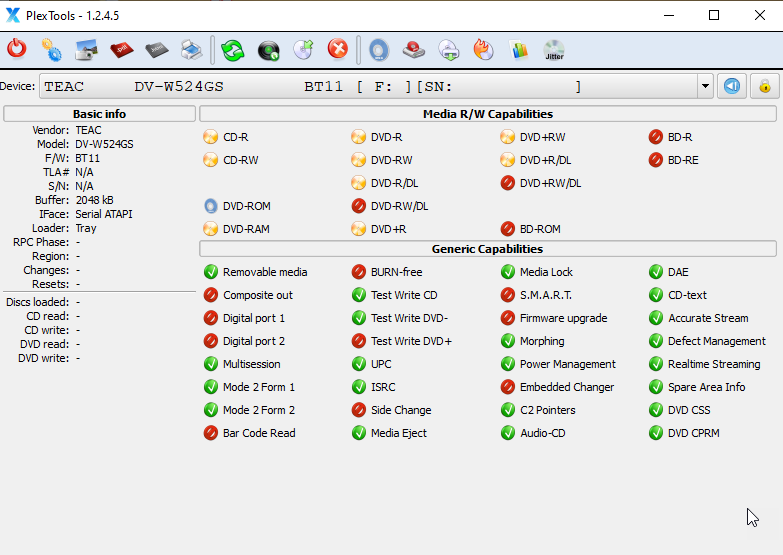
Task: Select the 'DVD-RW/DL' media label
Action: click(399, 206)
